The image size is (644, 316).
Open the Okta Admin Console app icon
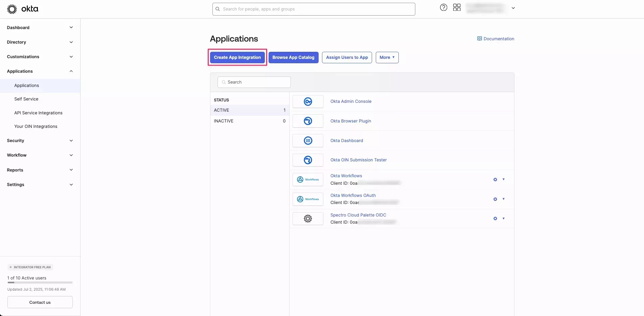coord(307,101)
